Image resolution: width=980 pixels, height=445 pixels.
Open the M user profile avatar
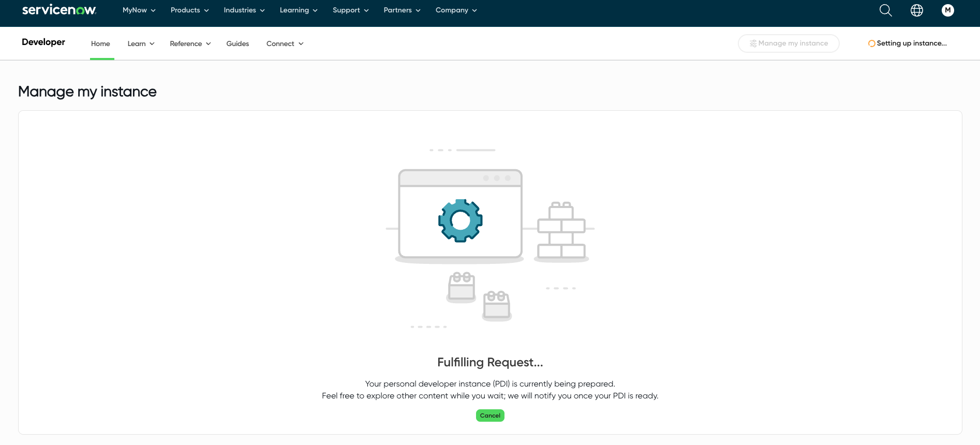[x=947, y=10]
